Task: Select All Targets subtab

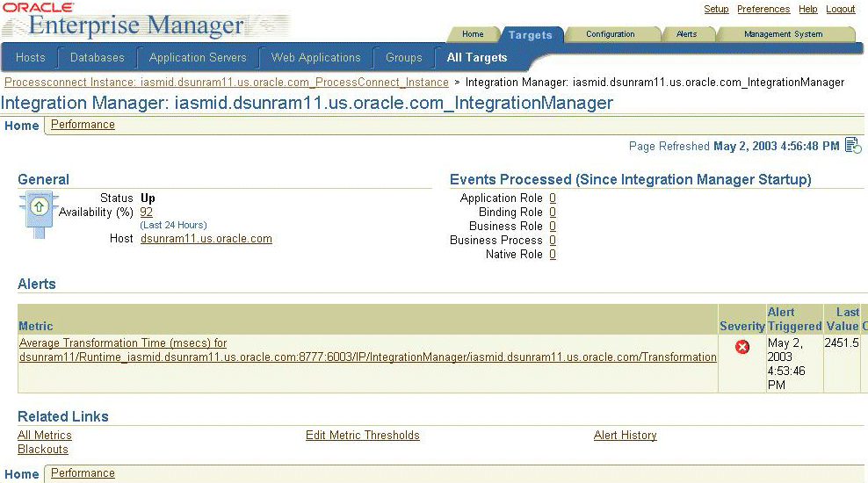Action: (477, 58)
